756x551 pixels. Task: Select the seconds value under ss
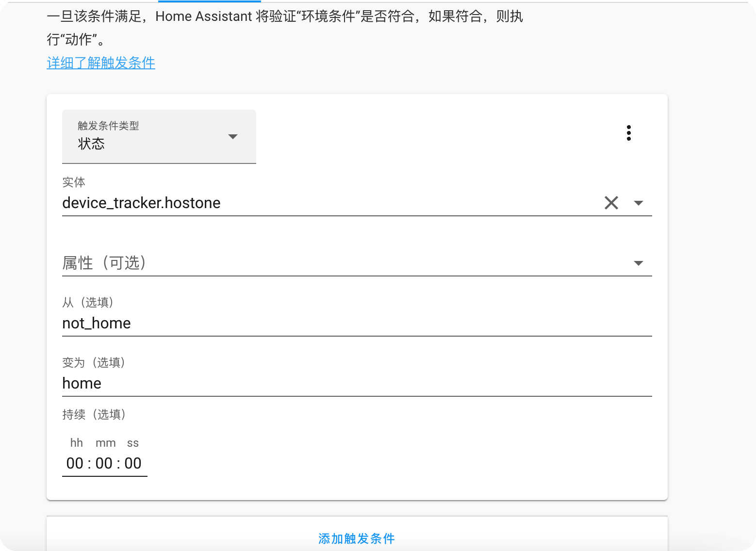(x=133, y=463)
